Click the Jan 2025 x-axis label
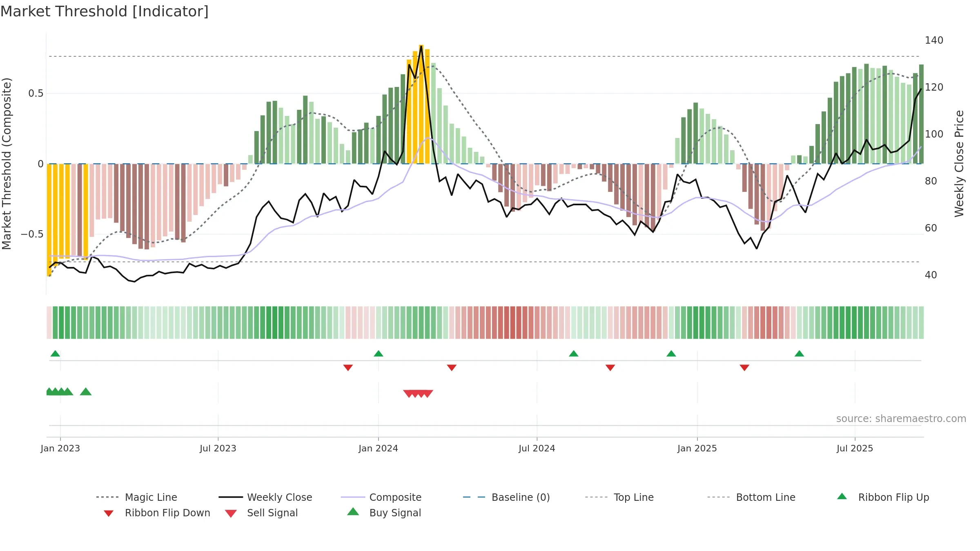 pos(697,449)
